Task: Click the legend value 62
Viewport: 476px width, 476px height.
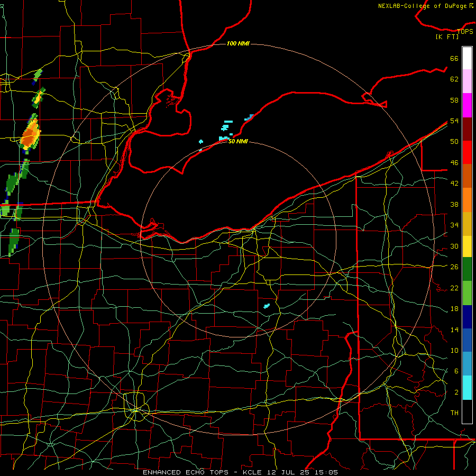Action: click(x=454, y=79)
